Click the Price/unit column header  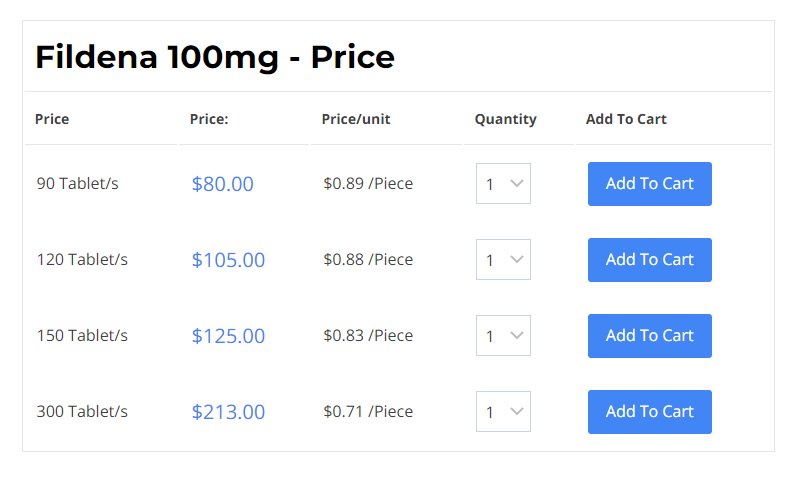coord(356,119)
